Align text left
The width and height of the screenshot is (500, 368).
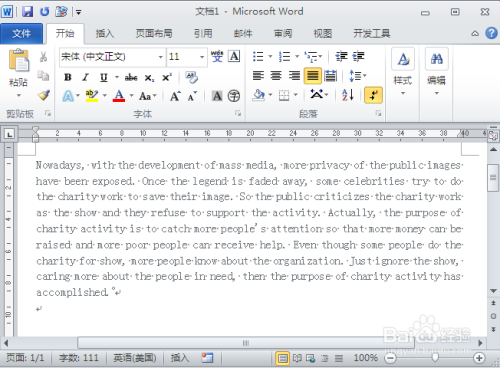[x=258, y=76]
